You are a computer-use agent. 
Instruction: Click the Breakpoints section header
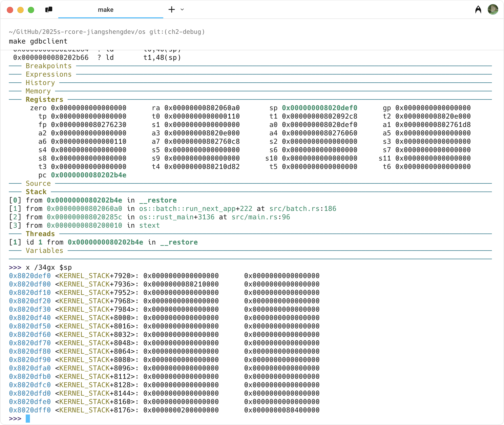tap(49, 66)
